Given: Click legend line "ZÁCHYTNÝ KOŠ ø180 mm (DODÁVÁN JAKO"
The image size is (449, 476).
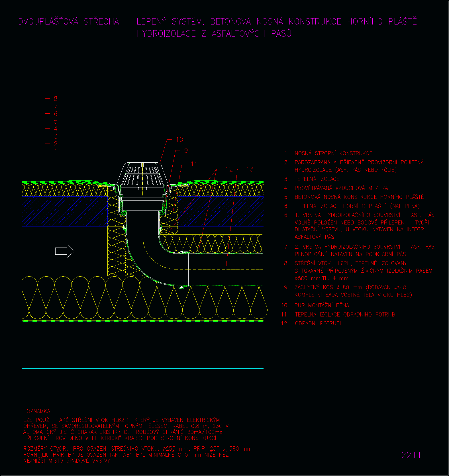Looking at the screenshot, I should pos(350,287).
